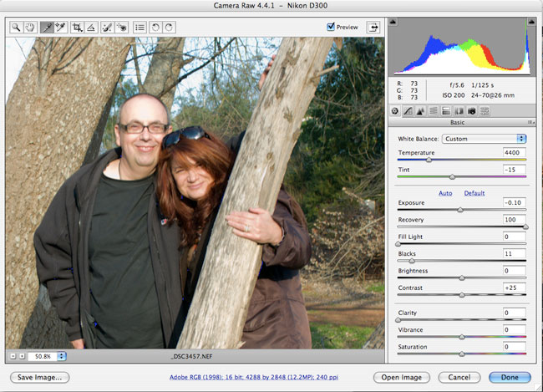Click the Clarity value field
543x392 pixels.
click(515, 313)
